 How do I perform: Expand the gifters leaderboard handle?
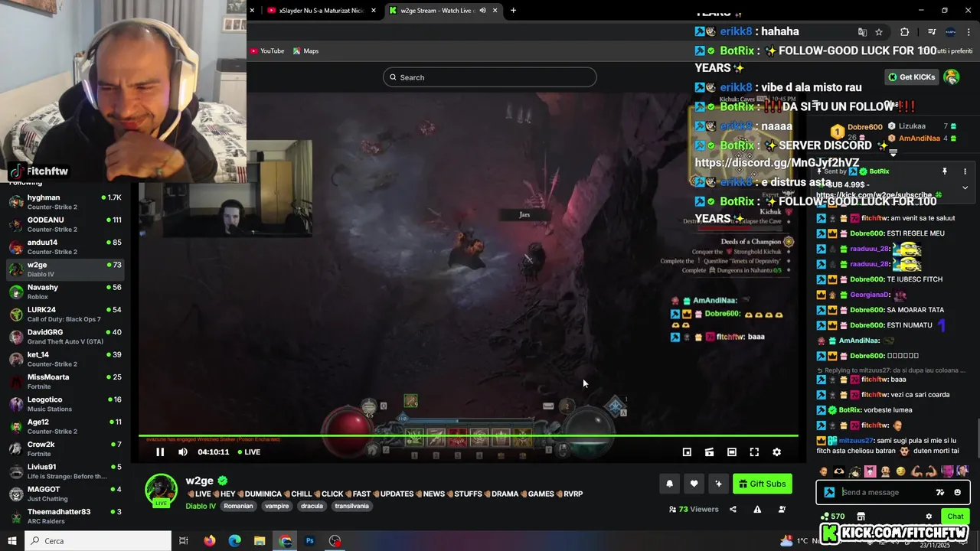click(x=893, y=153)
